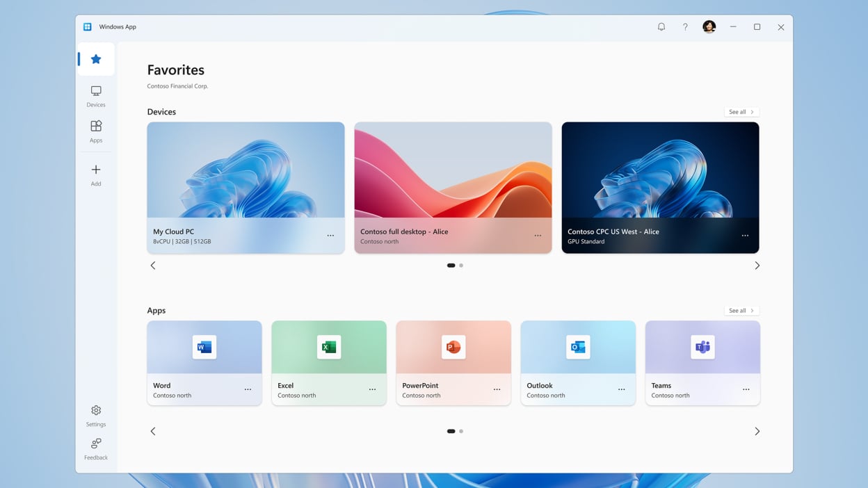Click the help question mark icon
868x488 pixels.
coord(685,27)
